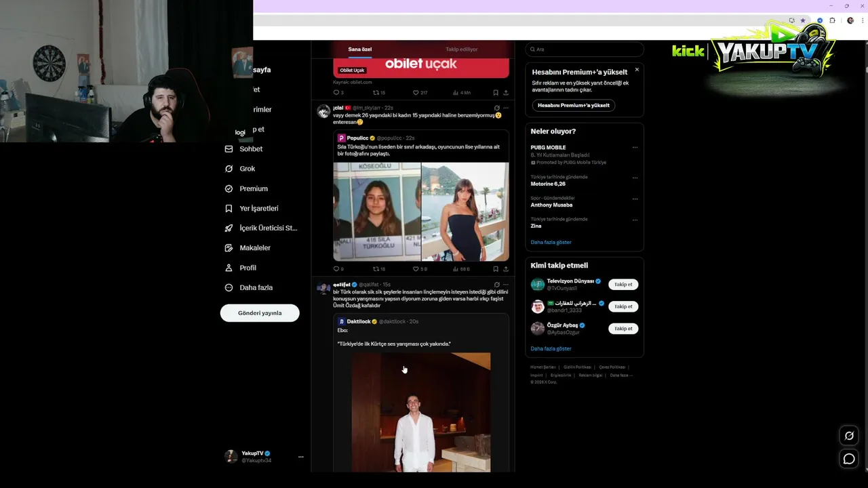The image size is (868, 488).
Task: Open Daktilock's man in white shirt photo
Action: click(x=420, y=412)
